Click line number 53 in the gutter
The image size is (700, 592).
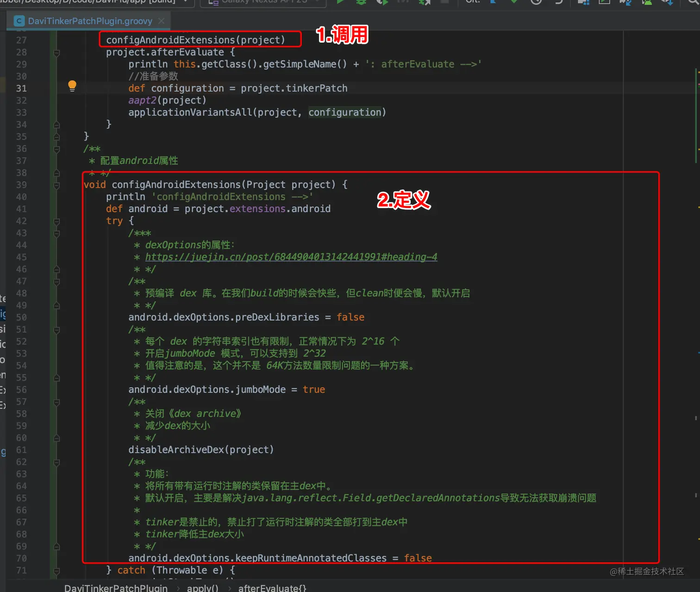[21, 353]
